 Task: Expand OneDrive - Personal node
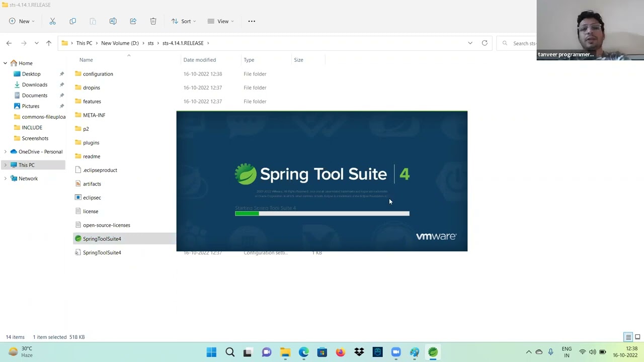[x=5, y=152]
